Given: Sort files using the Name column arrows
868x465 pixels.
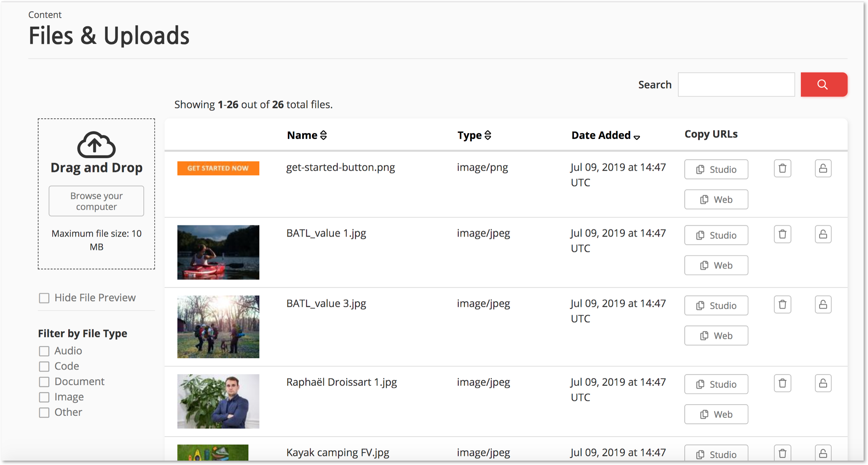Looking at the screenshot, I should pos(324,135).
